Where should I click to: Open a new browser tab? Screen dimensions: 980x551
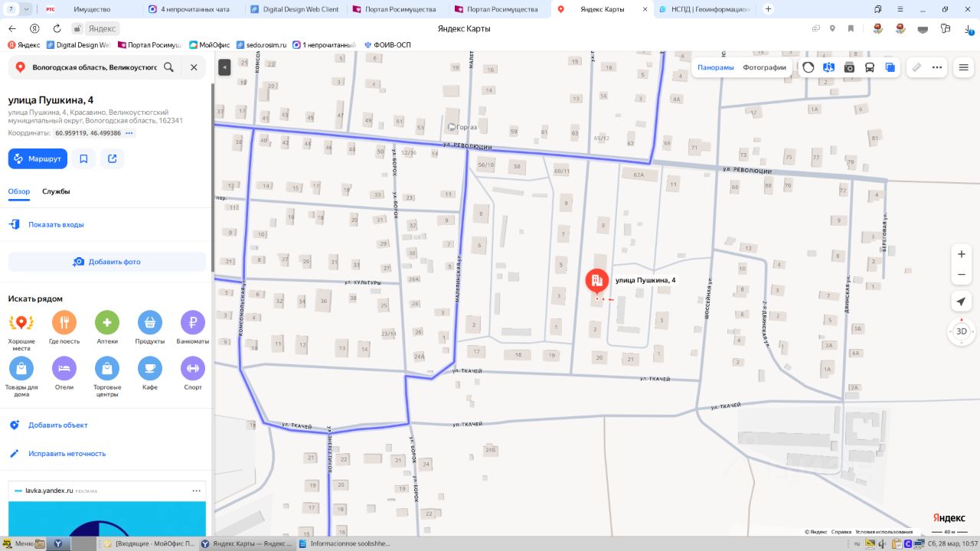point(769,9)
